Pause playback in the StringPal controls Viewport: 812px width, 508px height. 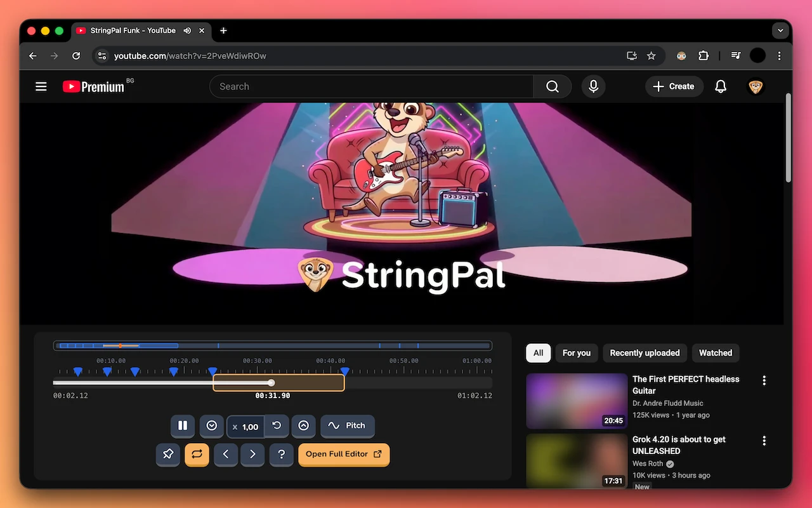click(182, 426)
